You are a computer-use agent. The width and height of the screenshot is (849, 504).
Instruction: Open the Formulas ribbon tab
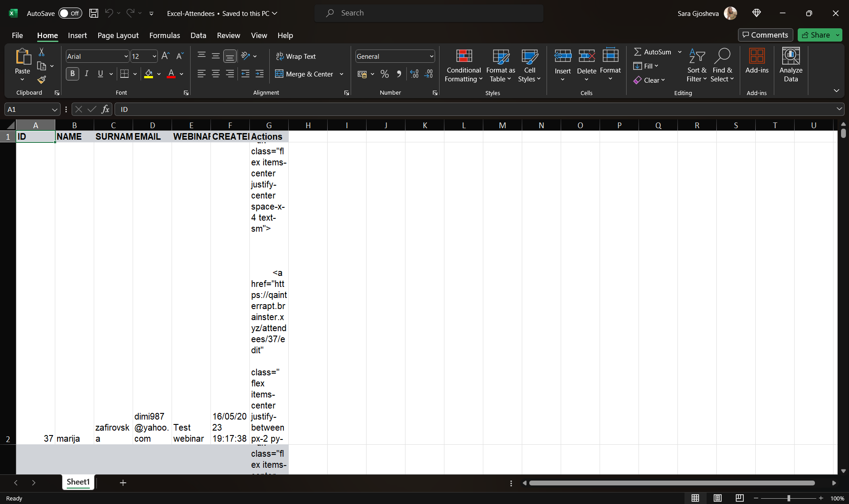(x=164, y=35)
